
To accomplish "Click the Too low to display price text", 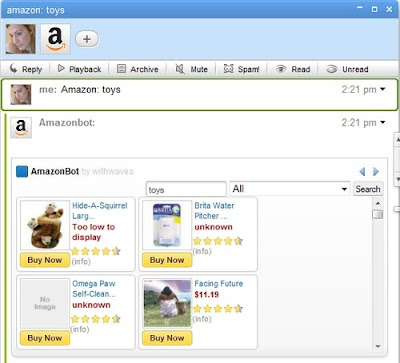I will point(94,232).
